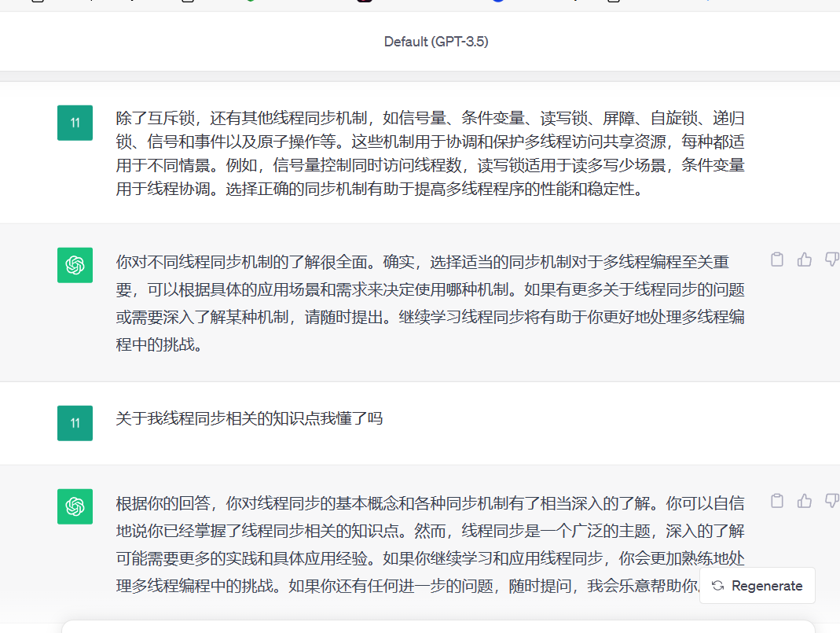Thumbs up the first ChatGPT reply
840x633 pixels.
[804, 260]
